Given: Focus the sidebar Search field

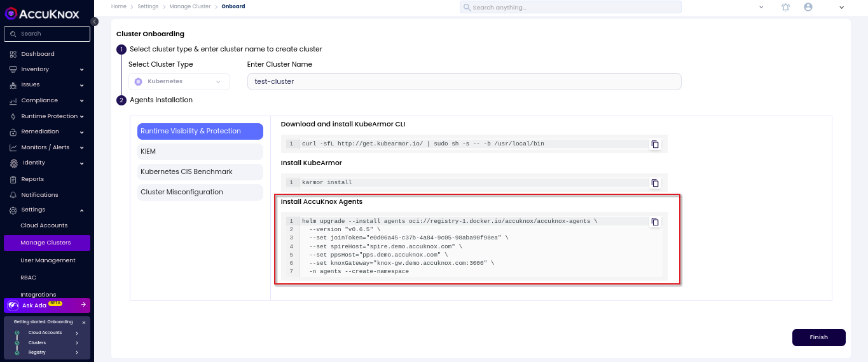Looking at the screenshot, I should click(x=47, y=34).
